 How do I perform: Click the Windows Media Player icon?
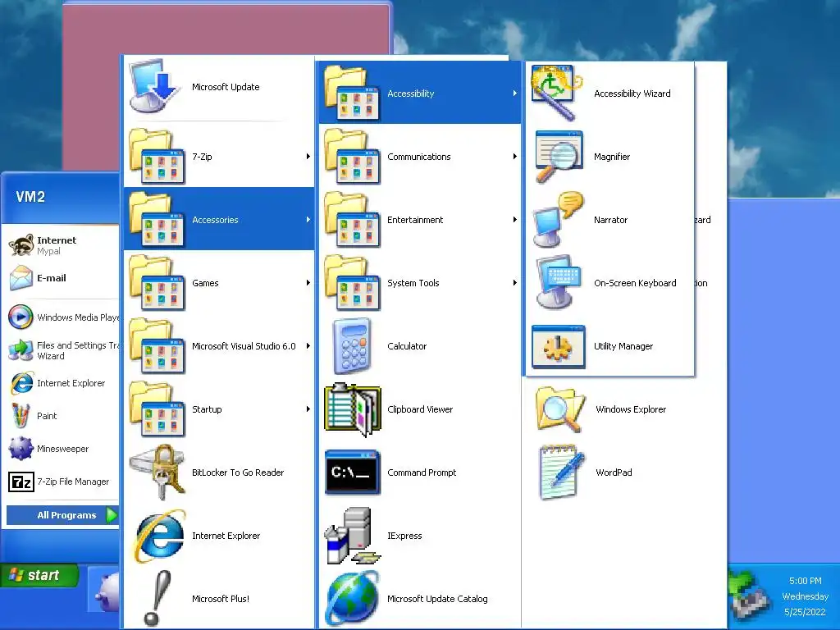tap(21, 317)
